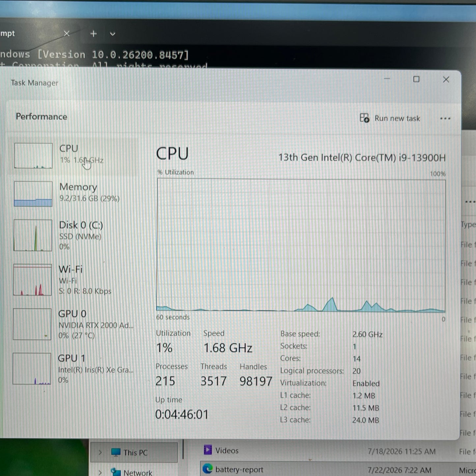Click the Virtualization Enabled value
Viewport: 476px width, 476px height.
tap(366, 383)
